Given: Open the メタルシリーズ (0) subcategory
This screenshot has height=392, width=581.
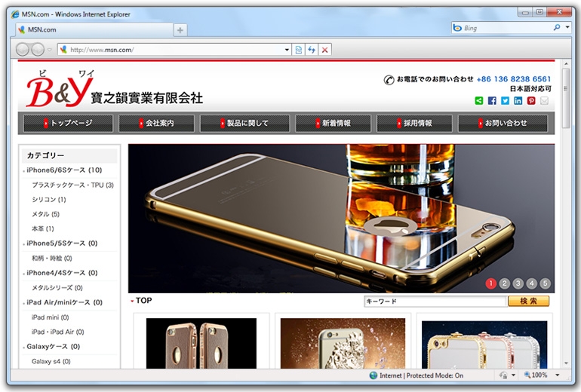Looking at the screenshot, I should 57,288.
